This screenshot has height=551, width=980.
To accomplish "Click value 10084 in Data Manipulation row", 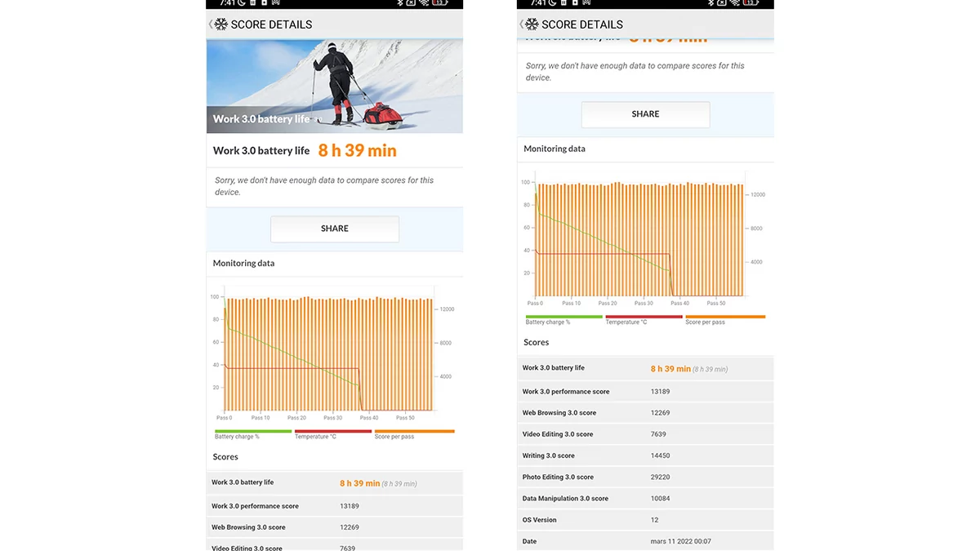I will click(660, 498).
